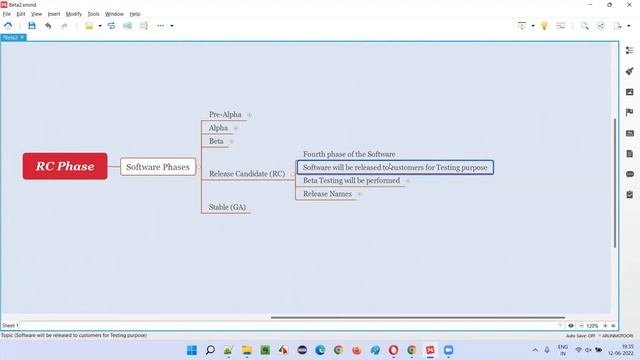This screenshot has height=360, width=640.
Task: Open the File menu
Action: [x=7, y=14]
